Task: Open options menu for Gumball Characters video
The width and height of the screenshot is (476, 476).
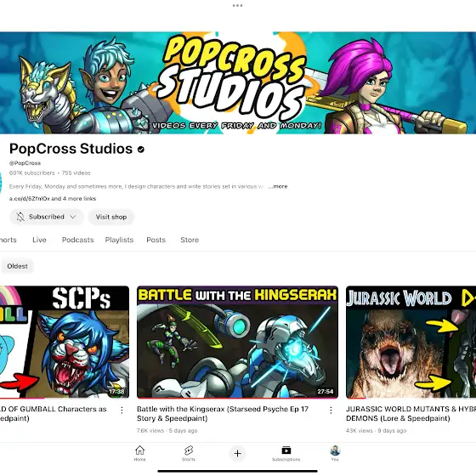Action: pyautogui.click(x=122, y=411)
